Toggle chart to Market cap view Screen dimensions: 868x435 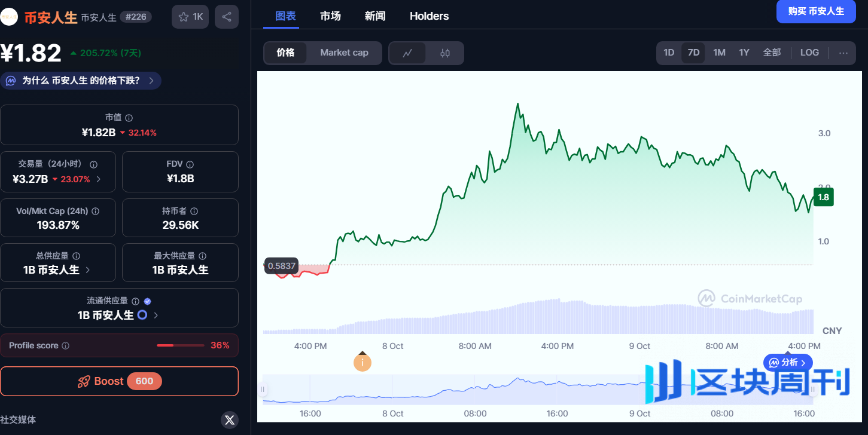[344, 53]
